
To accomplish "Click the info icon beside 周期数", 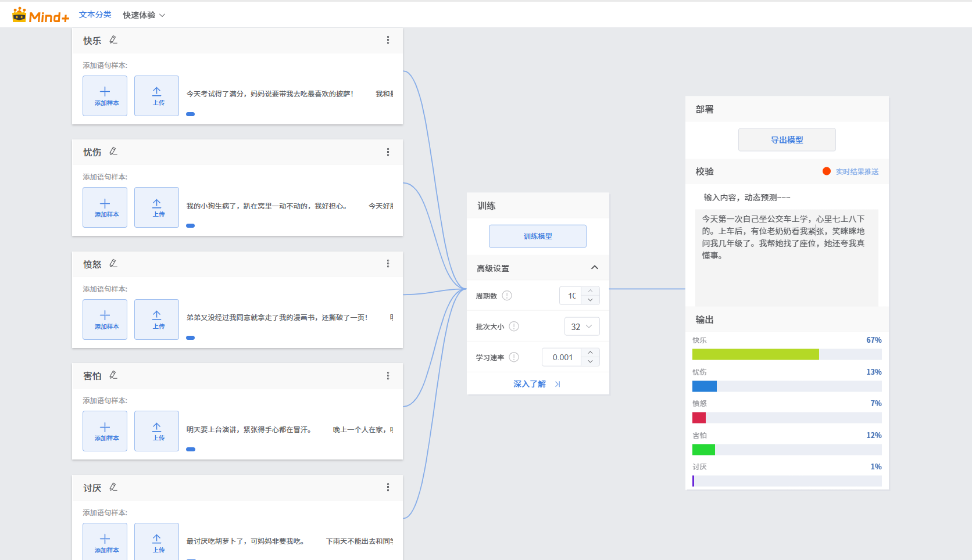I will [x=507, y=296].
